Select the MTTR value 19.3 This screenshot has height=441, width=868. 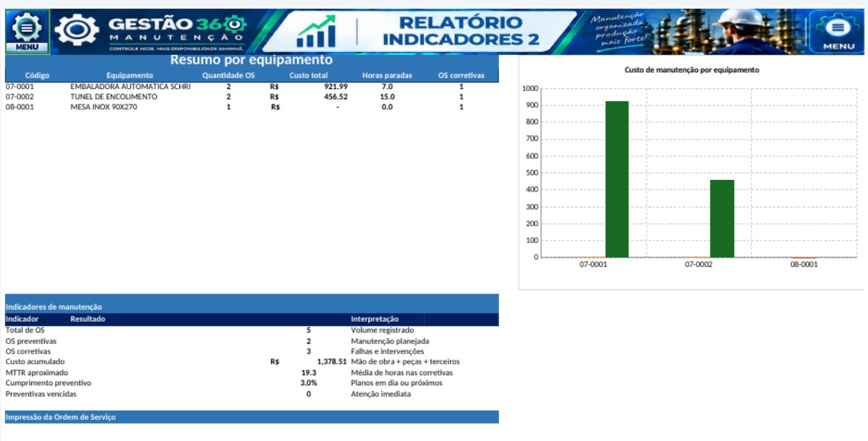click(x=309, y=372)
